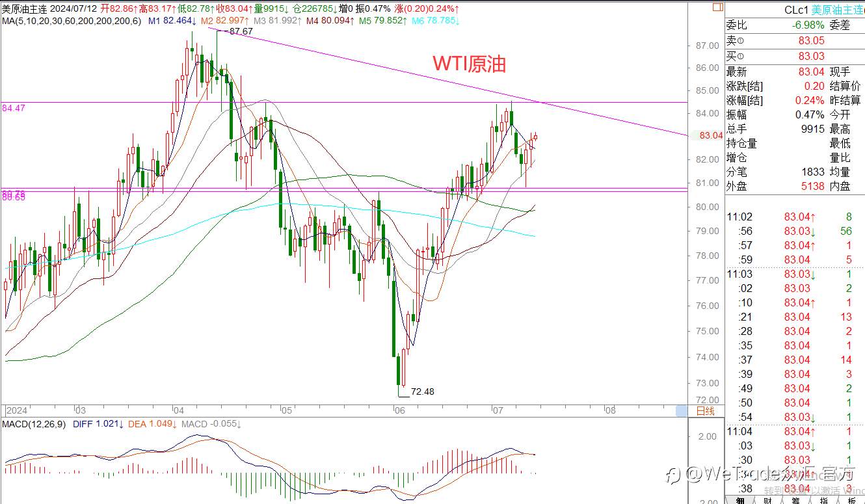The height and width of the screenshot is (504, 865).
Task: Click the 持仓量 label
Action: [x=742, y=144]
